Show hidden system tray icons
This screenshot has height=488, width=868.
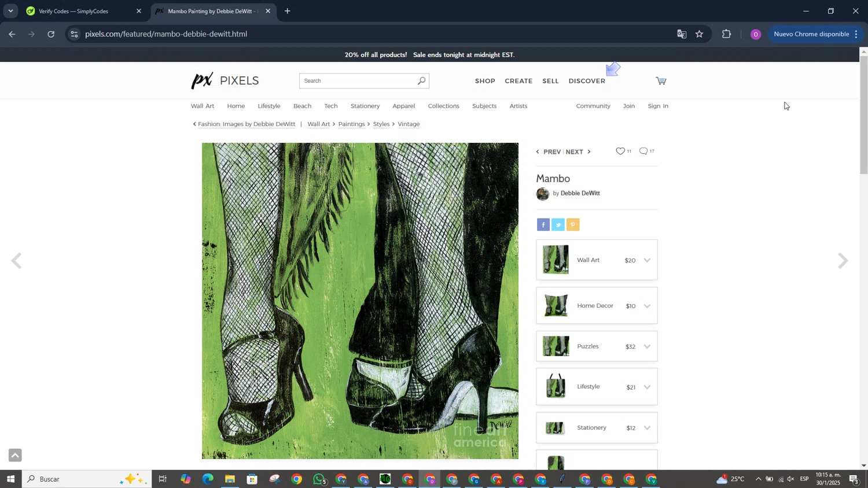tap(758, 479)
